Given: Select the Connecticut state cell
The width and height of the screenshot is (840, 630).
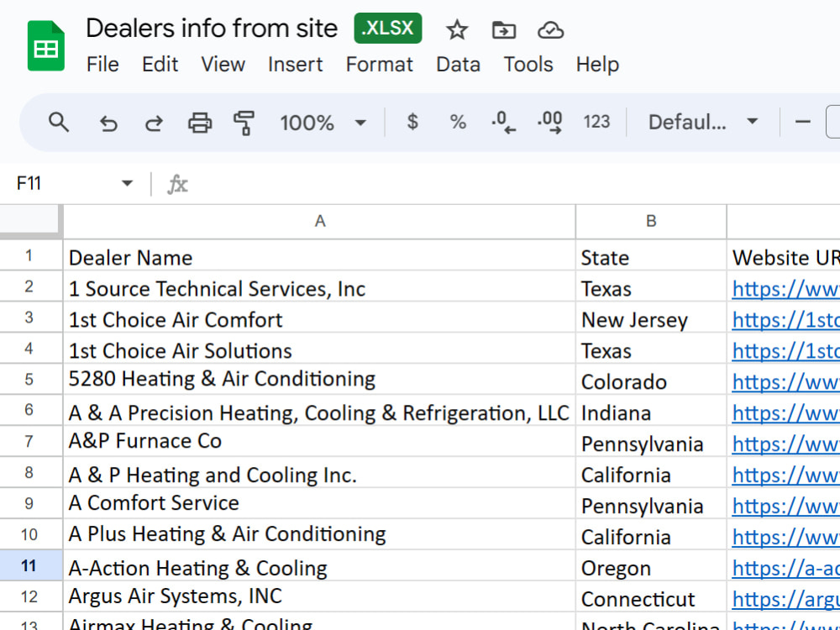Looking at the screenshot, I should click(651, 597).
